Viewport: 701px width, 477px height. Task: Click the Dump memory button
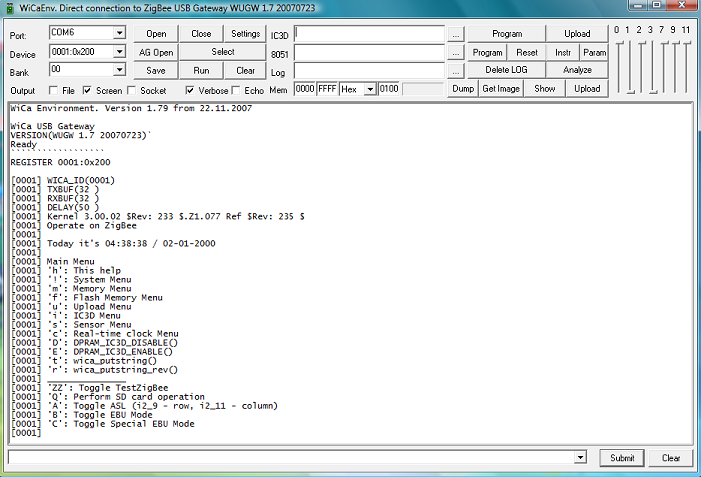(463, 89)
